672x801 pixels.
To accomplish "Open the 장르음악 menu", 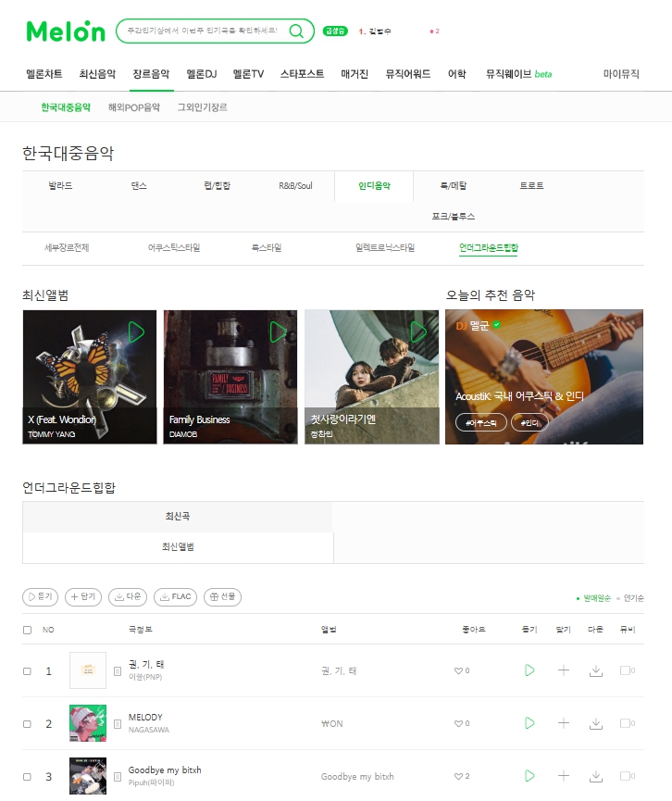I will click(151, 74).
